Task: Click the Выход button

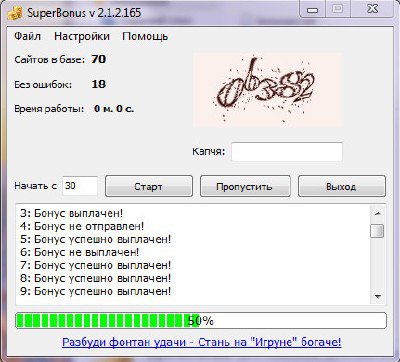Action: [342, 186]
